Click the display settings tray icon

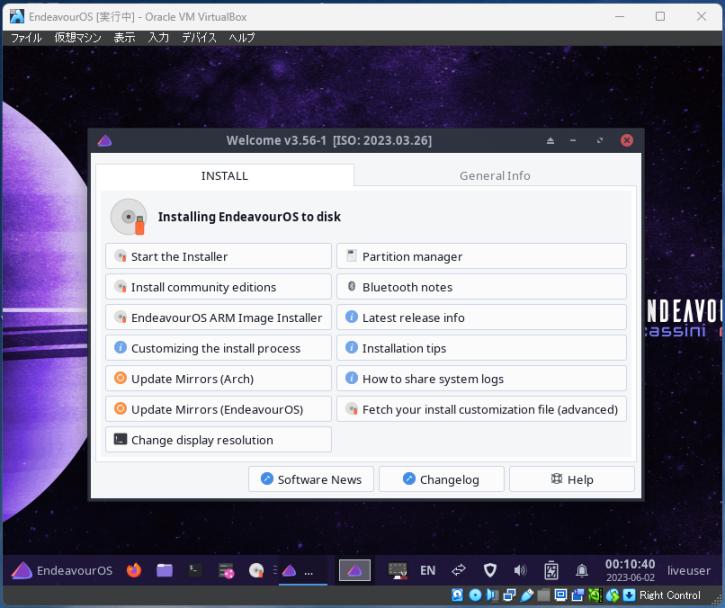click(397, 571)
